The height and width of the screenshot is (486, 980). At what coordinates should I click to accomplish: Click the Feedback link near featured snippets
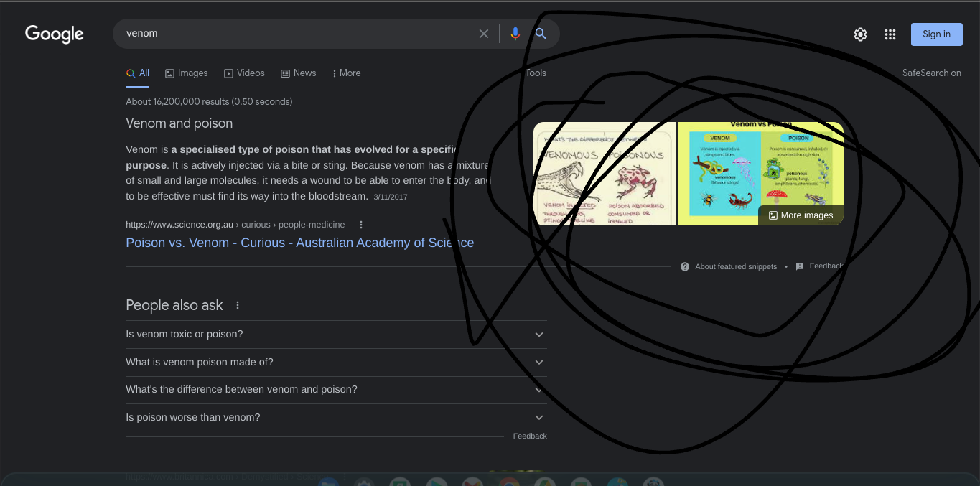pyautogui.click(x=825, y=266)
